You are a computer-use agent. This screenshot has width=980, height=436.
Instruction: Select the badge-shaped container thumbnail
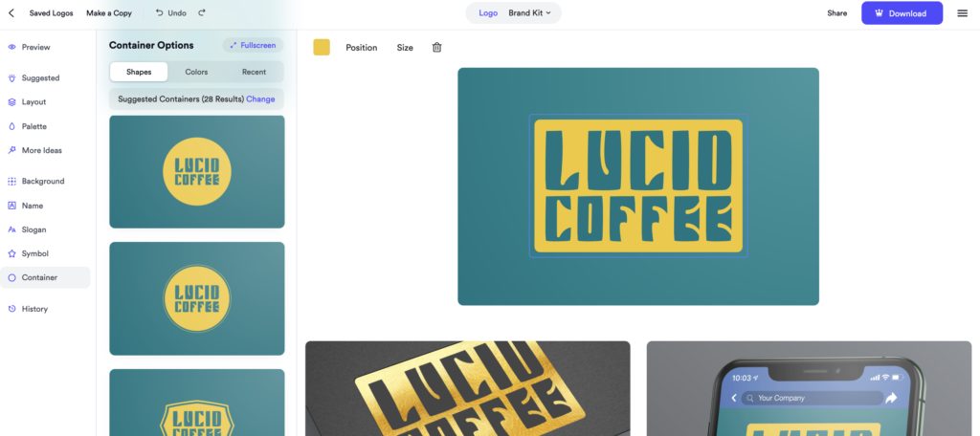(197, 403)
